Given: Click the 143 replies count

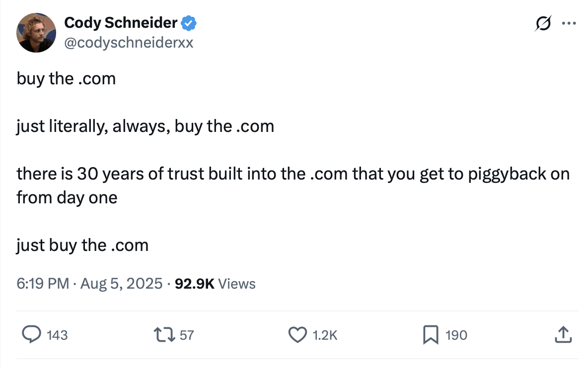Looking at the screenshot, I should click(57, 335).
